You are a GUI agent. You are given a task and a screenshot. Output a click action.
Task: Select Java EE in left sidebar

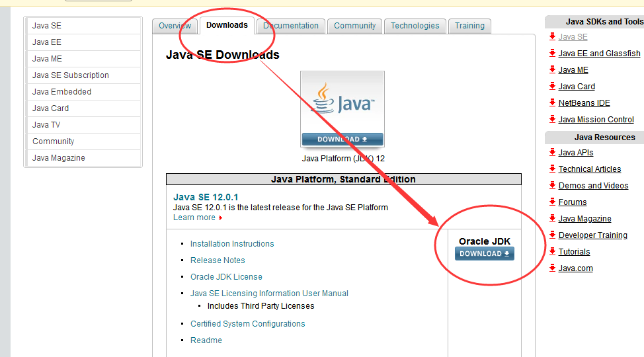click(83, 42)
